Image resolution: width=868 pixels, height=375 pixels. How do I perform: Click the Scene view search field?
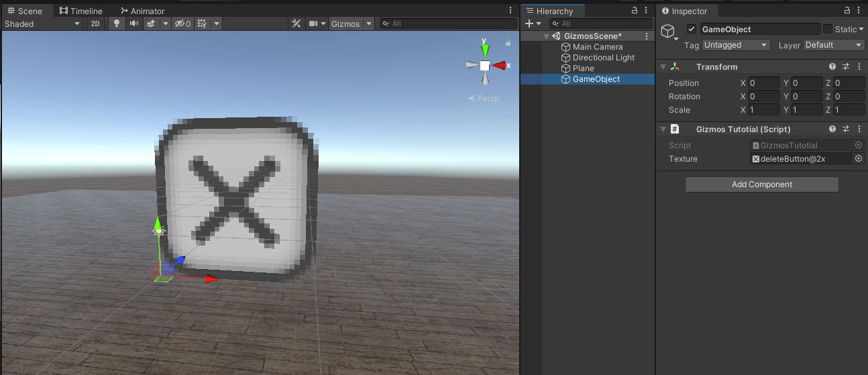pos(448,23)
